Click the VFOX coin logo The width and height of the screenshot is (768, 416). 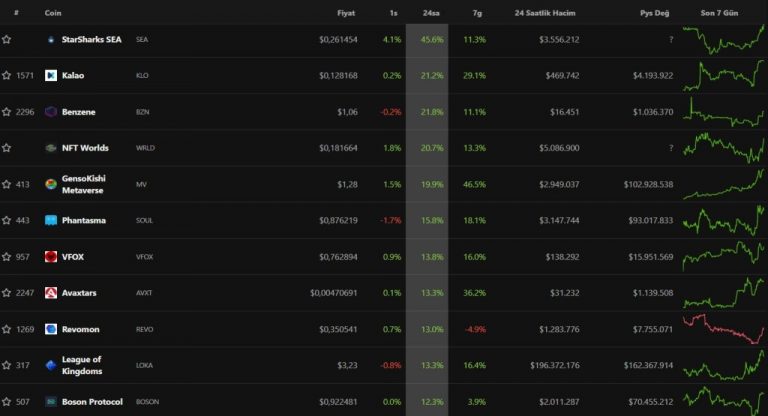51,257
